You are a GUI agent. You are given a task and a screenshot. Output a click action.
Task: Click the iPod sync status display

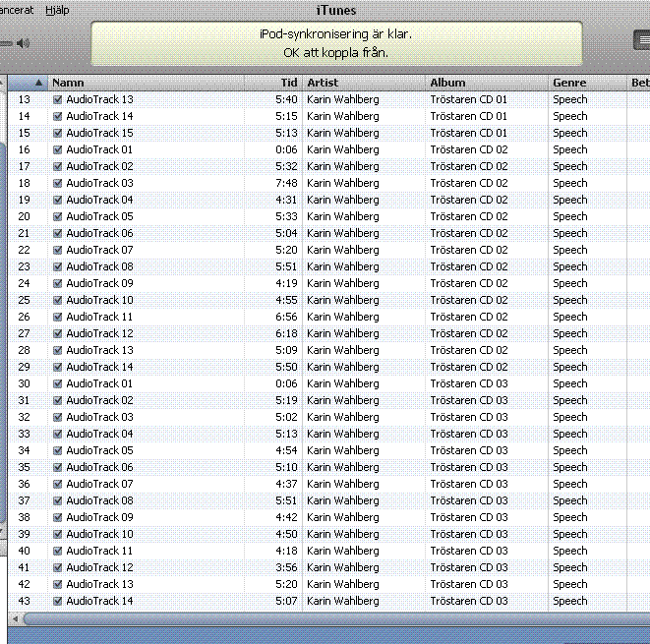click(336, 43)
